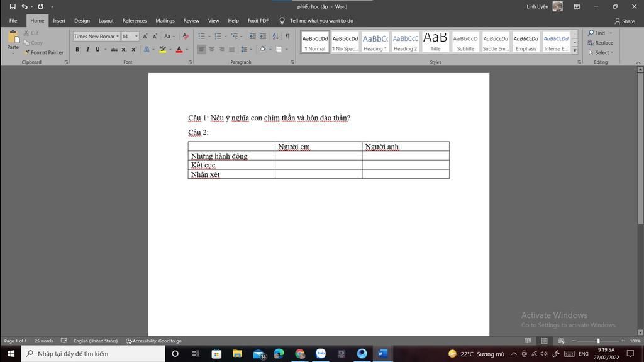Switch to the Design tab

coord(82,21)
